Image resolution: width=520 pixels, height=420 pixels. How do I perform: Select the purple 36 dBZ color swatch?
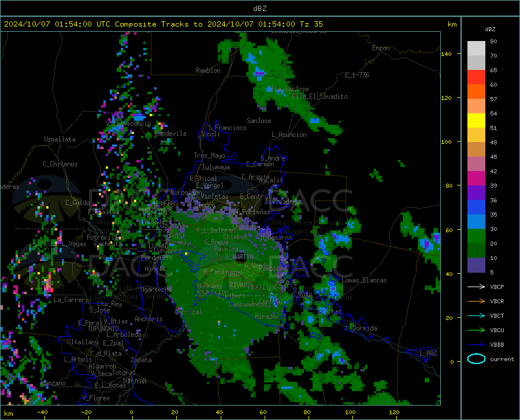coord(476,193)
